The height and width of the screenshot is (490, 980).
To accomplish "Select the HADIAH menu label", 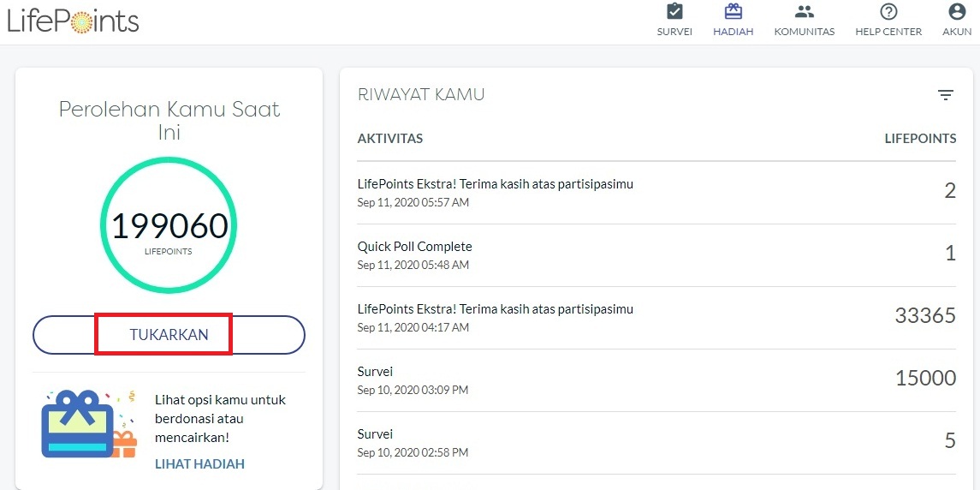I will [734, 32].
